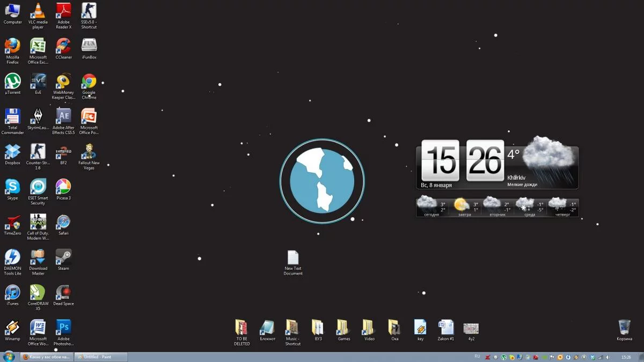Click Kharkiv location in weather widget
This screenshot has width=644, height=362.
(x=516, y=177)
